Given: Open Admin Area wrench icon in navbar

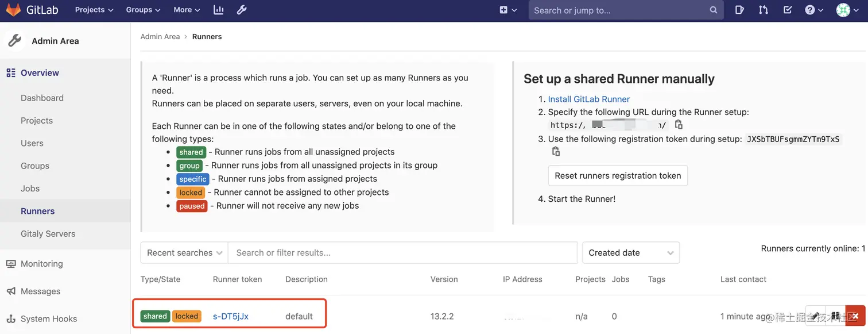Looking at the screenshot, I should point(242,10).
